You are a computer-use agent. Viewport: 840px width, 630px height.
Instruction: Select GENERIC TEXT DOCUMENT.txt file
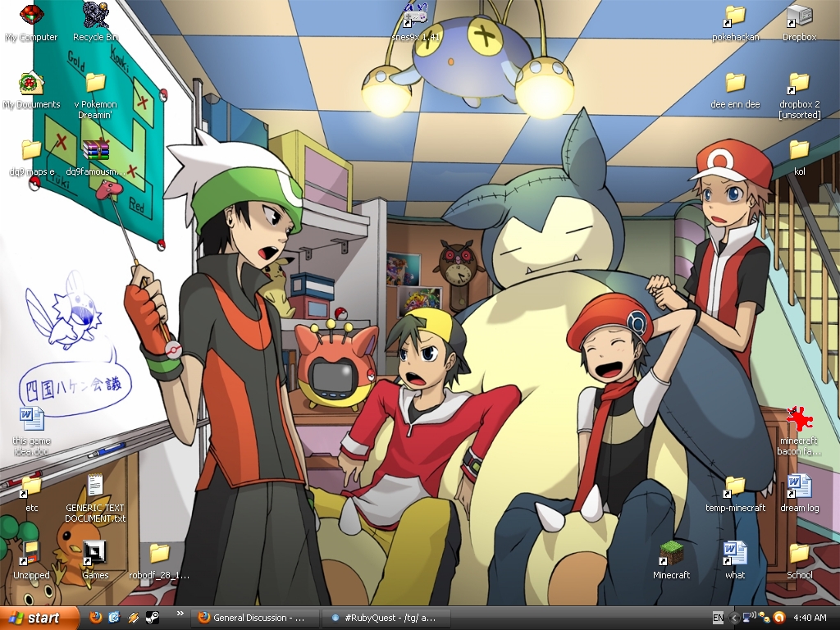[95, 486]
